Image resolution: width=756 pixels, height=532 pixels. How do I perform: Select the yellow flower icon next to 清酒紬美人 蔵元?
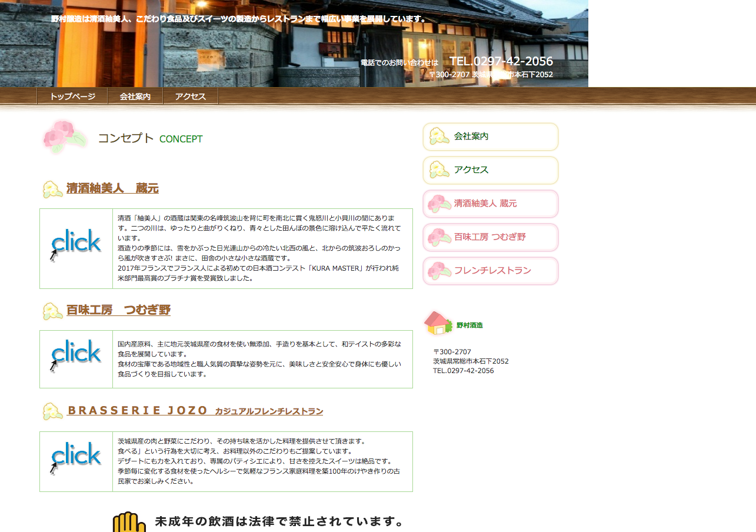pos(52,188)
